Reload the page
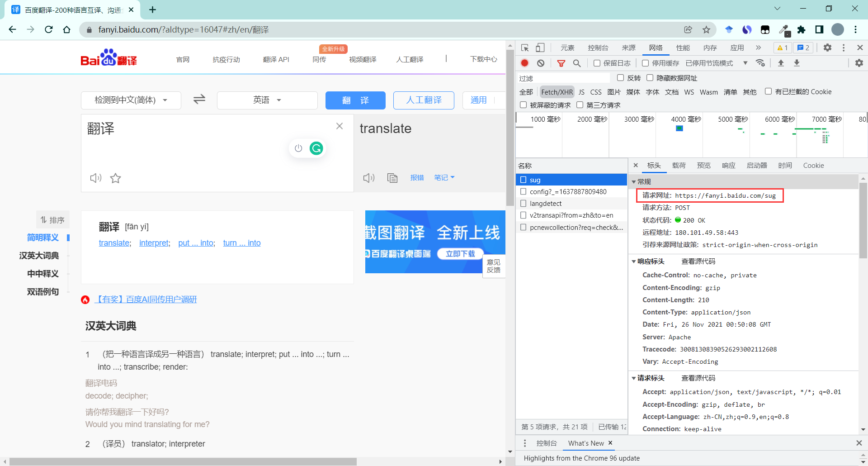The image size is (868, 466). click(x=49, y=30)
